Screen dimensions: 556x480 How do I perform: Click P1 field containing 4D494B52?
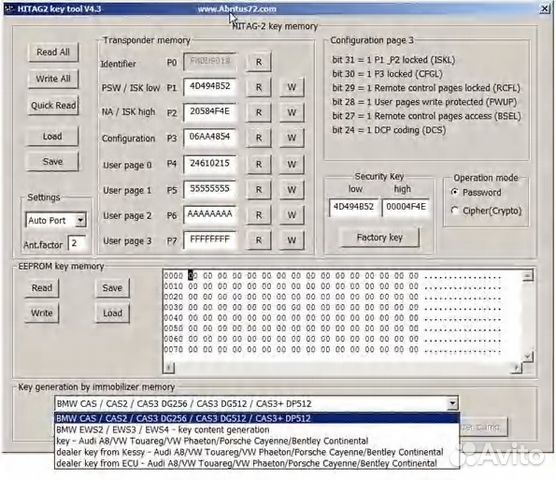click(210, 86)
